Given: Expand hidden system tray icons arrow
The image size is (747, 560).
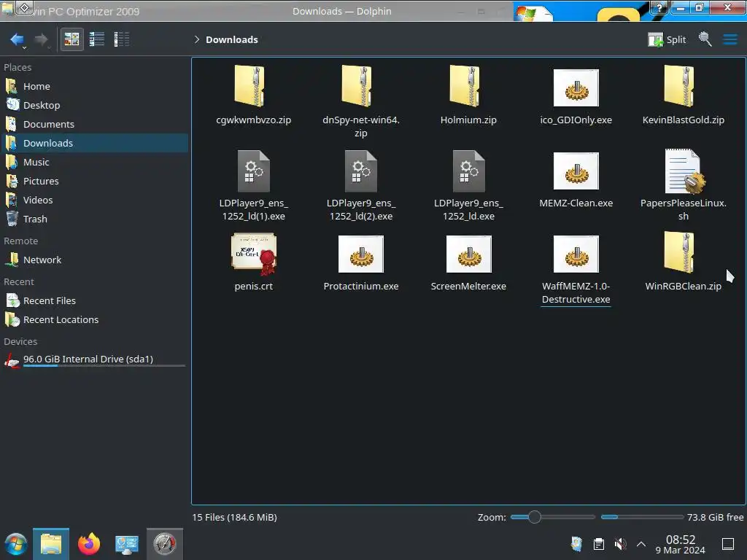Looking at the screenshot, I should [x=641, y=544].
